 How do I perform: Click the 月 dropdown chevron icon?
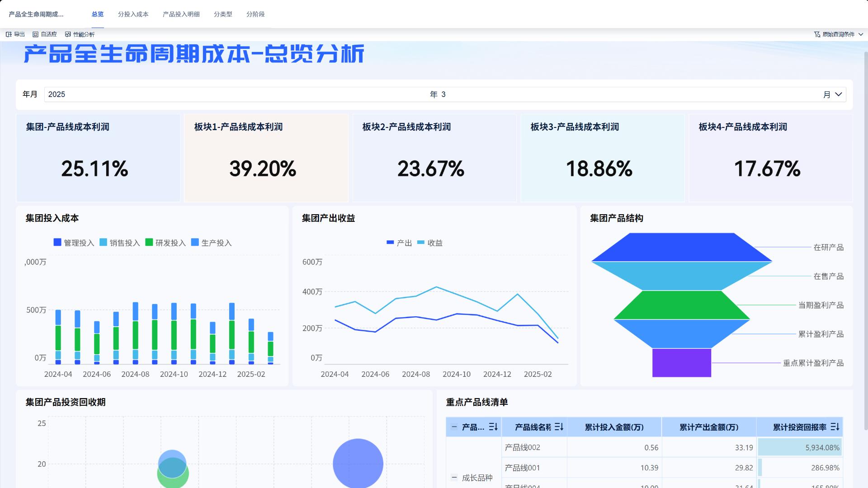coord(837,94)
